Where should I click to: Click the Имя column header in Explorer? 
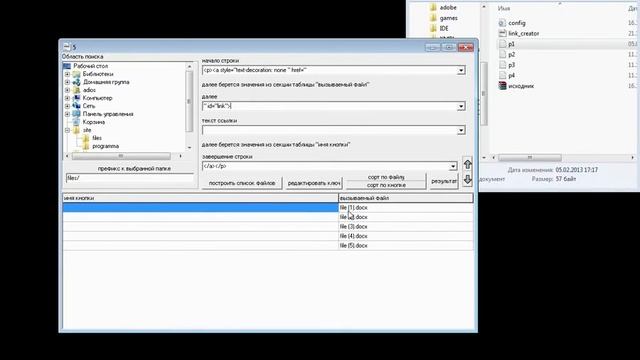click(x=504, y=8)
